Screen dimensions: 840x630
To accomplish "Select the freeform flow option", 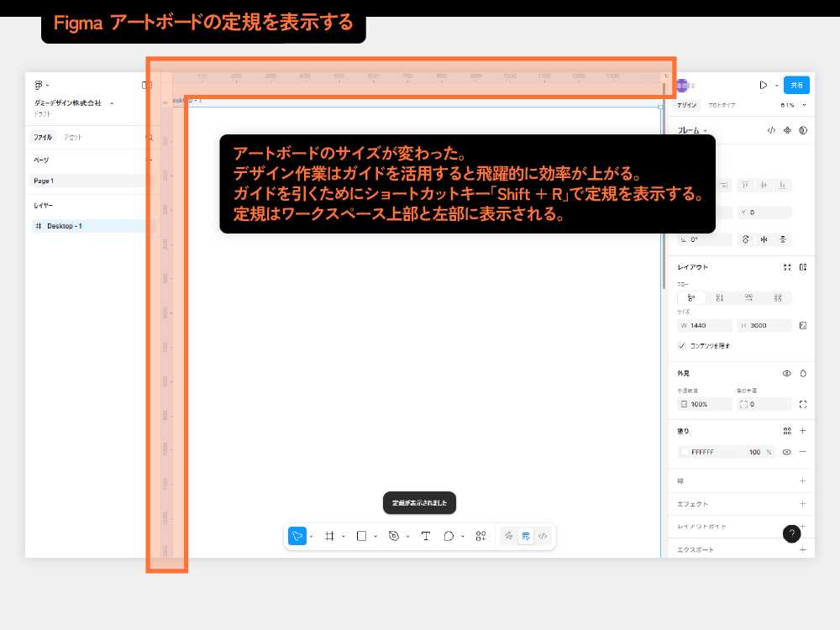I will [691, 298].
